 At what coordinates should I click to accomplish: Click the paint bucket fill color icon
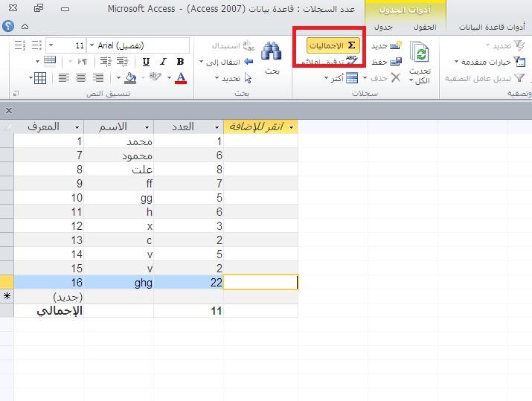pos(130,78)
